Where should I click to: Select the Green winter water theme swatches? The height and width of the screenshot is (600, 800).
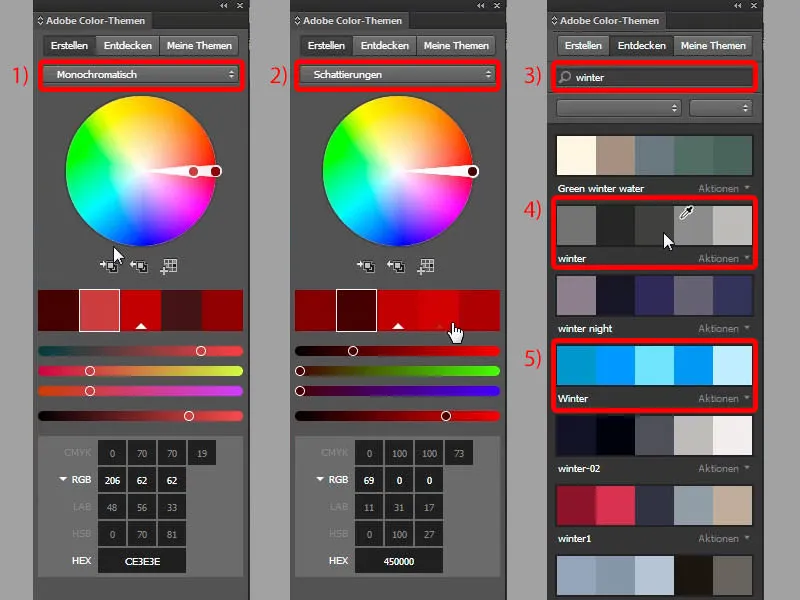tap(654, 155)
